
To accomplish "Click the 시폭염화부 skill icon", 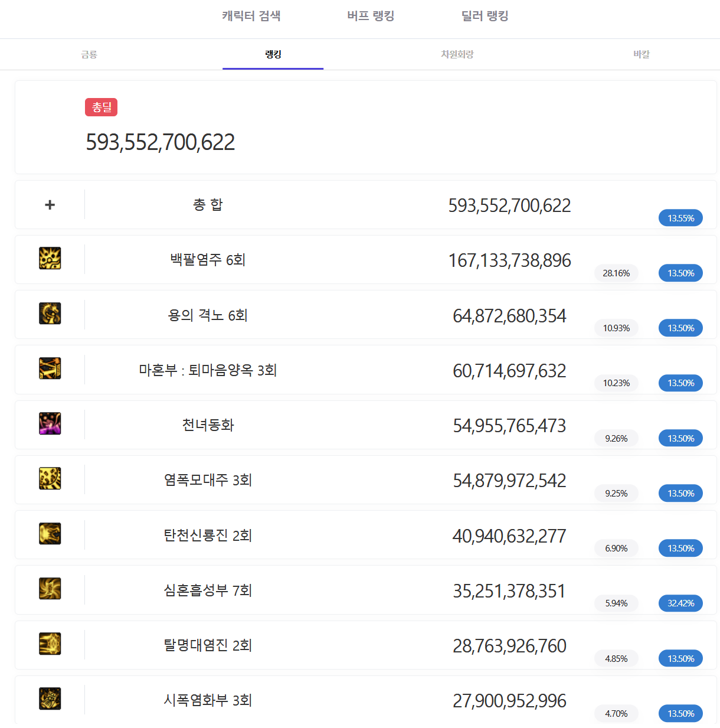I will click(x=50, y=698).
